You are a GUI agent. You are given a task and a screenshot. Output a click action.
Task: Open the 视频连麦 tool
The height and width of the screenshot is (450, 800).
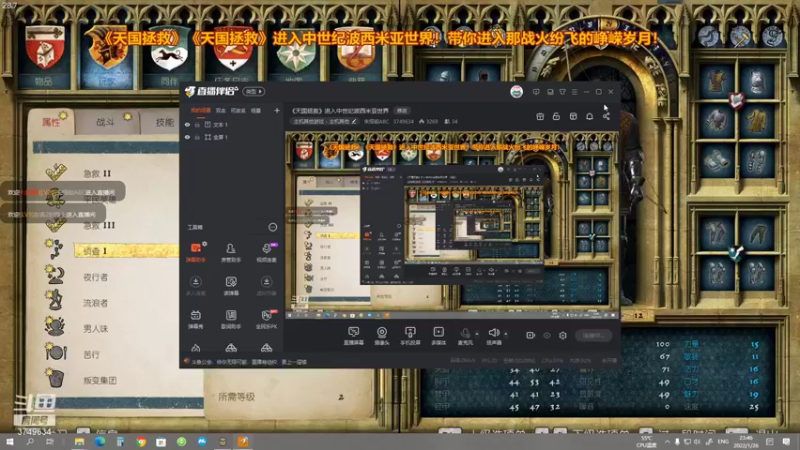coord(266,252)
